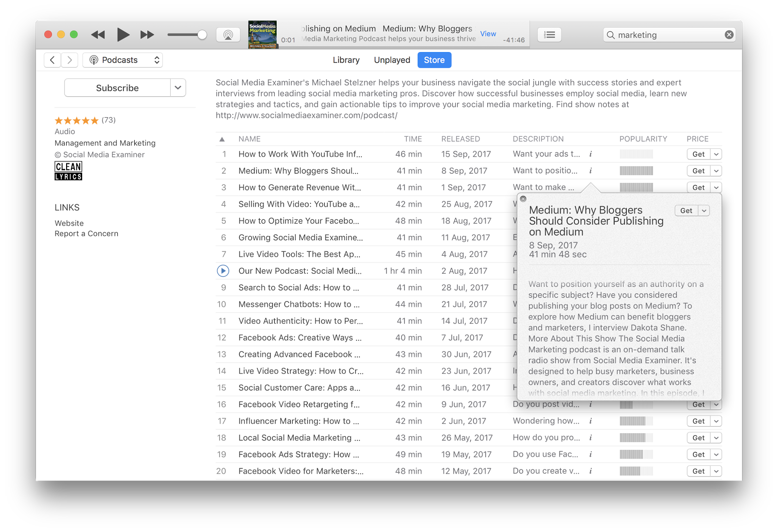Select Creating Advanced Facebook episode row

click(x=367, y=355)
